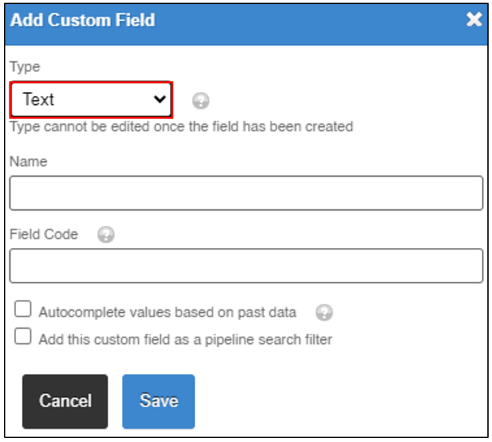Tick the pipeline search filter checkbox

click(23, 336)
